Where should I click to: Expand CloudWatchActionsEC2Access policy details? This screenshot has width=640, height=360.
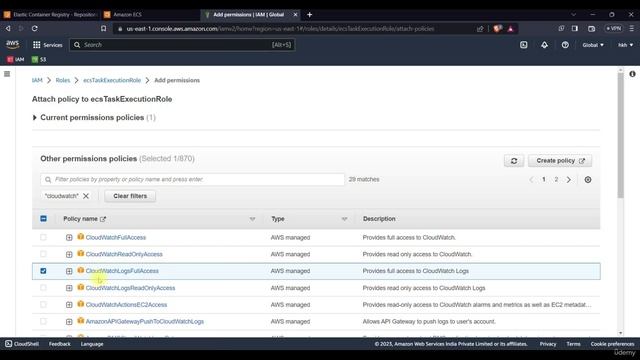pos(69,305)
